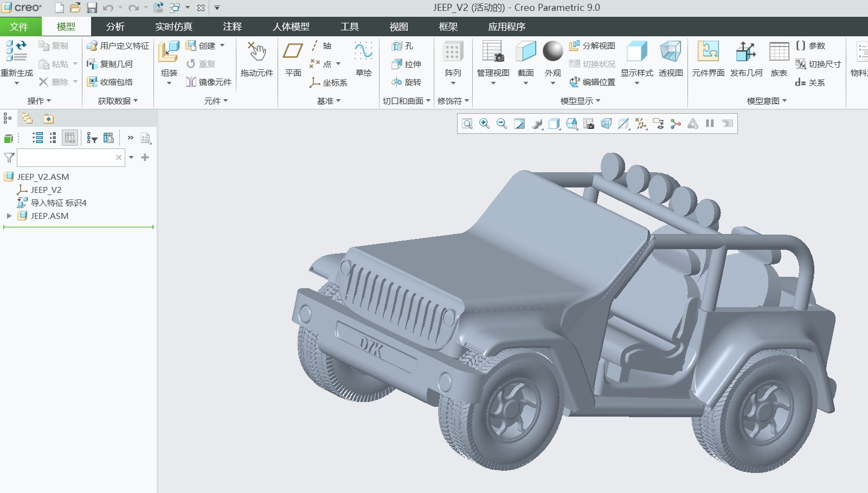Click the model tree filter search field
The image size is (868, 493).
click(x=71, y=158)
